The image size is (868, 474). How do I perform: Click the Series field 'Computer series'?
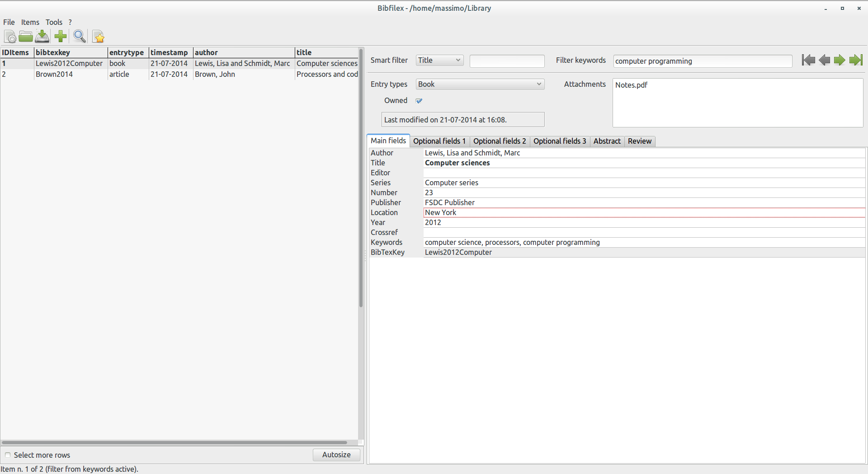coord(644,183)
